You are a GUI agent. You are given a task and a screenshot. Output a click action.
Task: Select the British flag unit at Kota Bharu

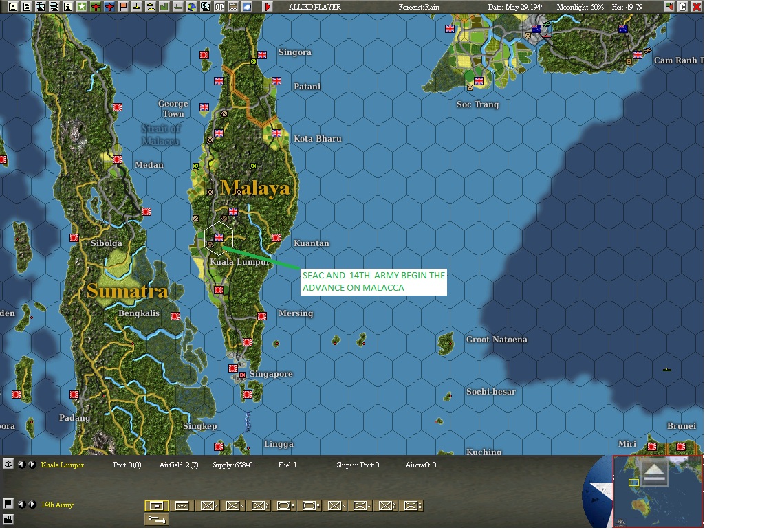tap(276, 133)
